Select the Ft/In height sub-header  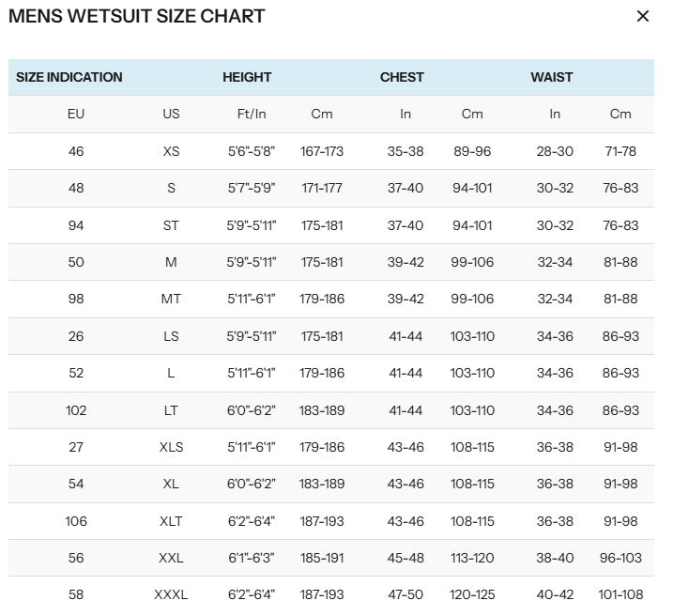point(252,114)
